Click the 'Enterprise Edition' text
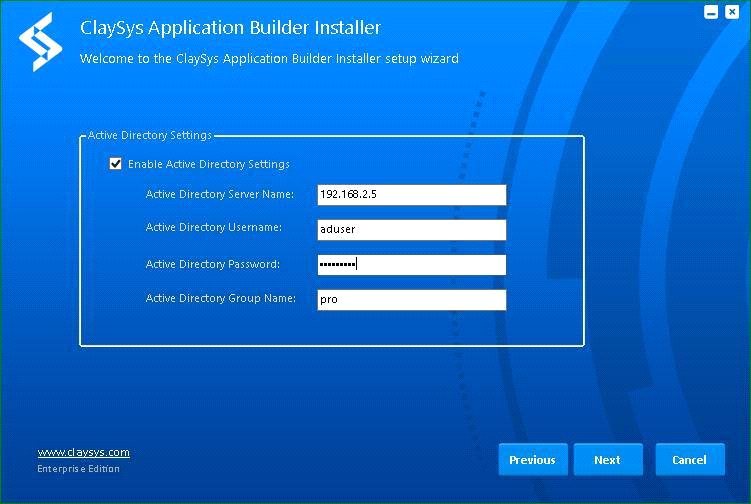The width and height of the screenshot is (751, 504). click(79, 469)
